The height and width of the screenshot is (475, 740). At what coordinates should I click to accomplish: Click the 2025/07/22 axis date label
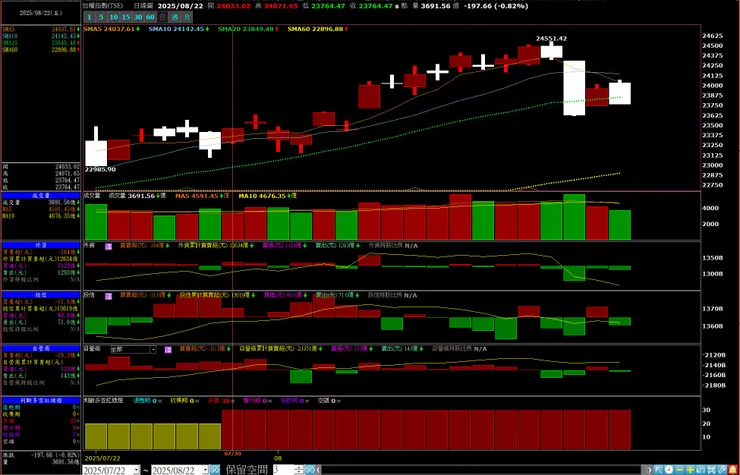[x=100, y=458]
